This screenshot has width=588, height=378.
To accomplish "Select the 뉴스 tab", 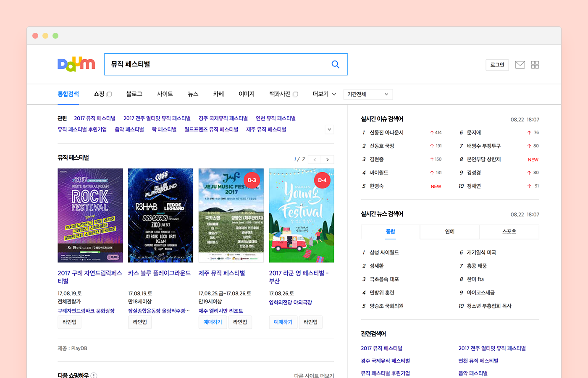I will coord(193,94).
